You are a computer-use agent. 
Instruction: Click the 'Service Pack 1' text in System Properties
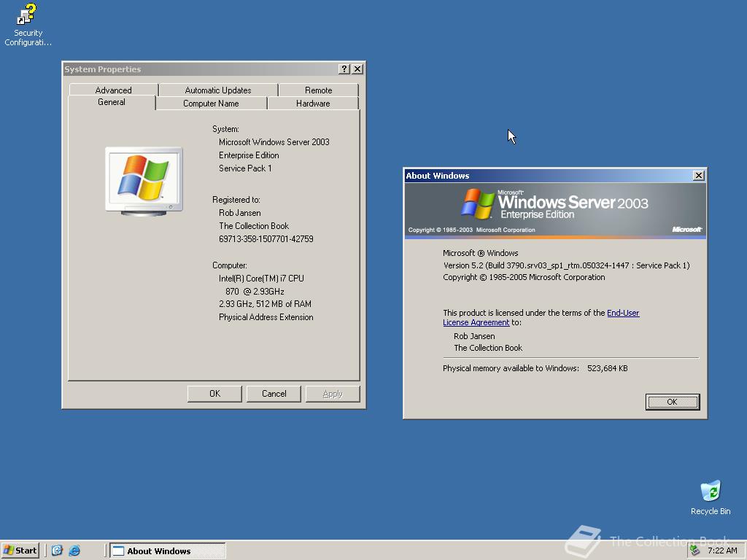pyautogui.click(x=245, y=168)
